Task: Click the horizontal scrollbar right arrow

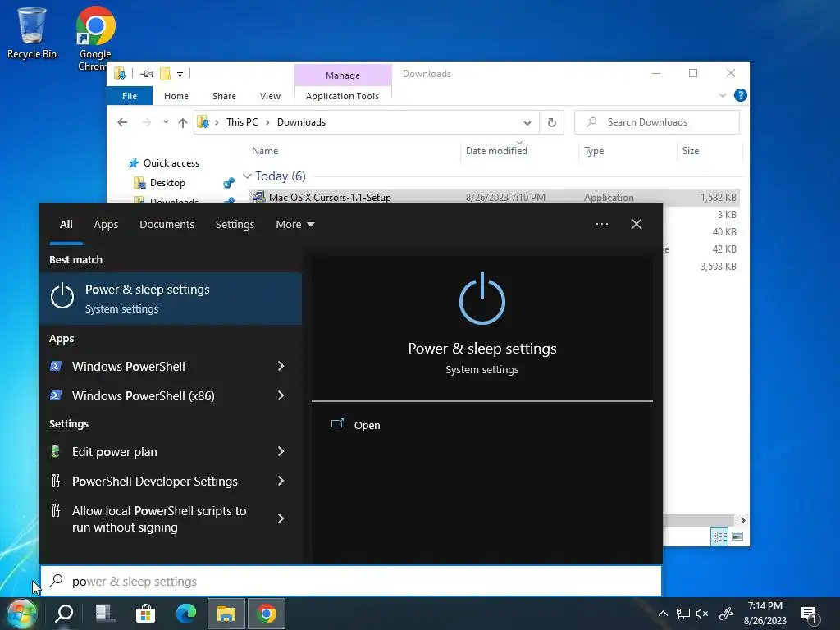Action: click(742, 520)
